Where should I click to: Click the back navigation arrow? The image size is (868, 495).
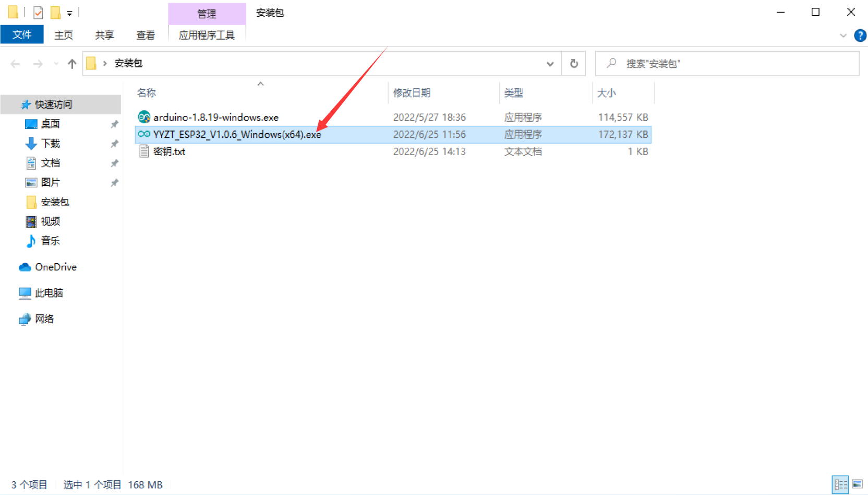(x=15, y=64)
